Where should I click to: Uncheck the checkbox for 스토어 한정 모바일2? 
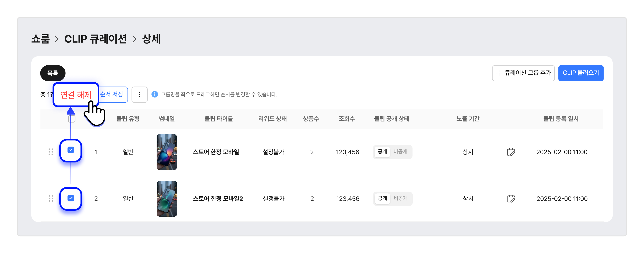[71, 198]
